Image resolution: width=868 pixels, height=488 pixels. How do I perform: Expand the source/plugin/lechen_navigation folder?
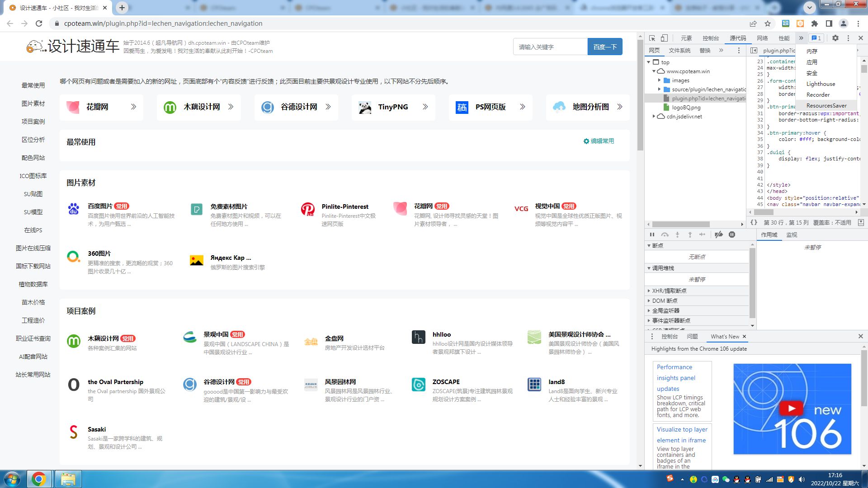coord(659,89)
